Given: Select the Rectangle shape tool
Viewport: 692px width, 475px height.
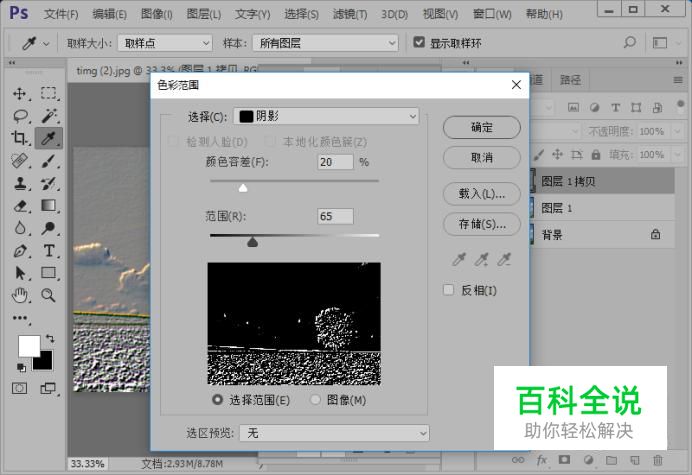Looking at the screenshot, I should [x=49, y=273].
